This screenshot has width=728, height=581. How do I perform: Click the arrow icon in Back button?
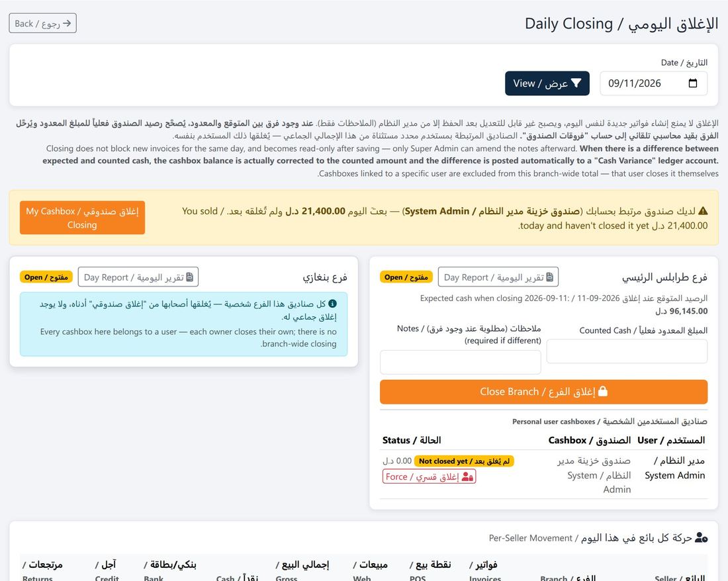pyautogui.click(x=67, y=23)
